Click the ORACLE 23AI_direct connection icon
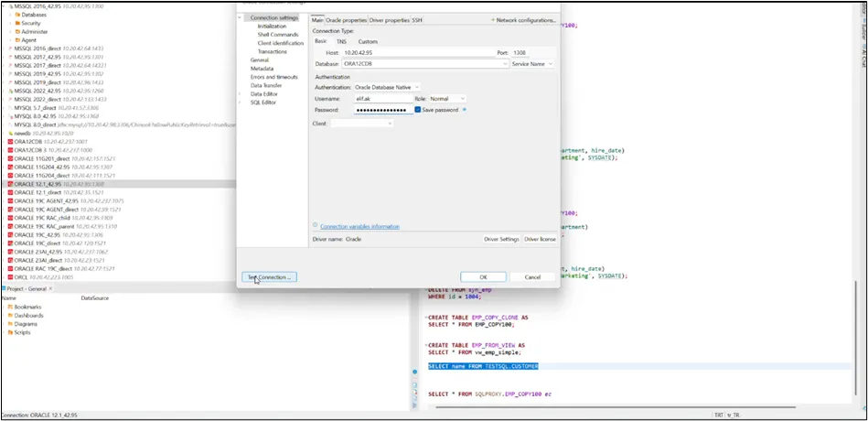868x421 pixels. click(10, 260)
